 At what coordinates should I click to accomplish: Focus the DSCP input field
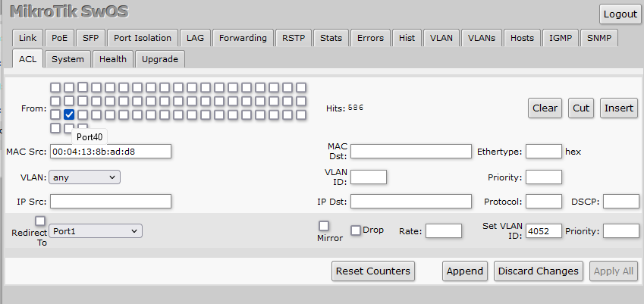pos(621,202)
